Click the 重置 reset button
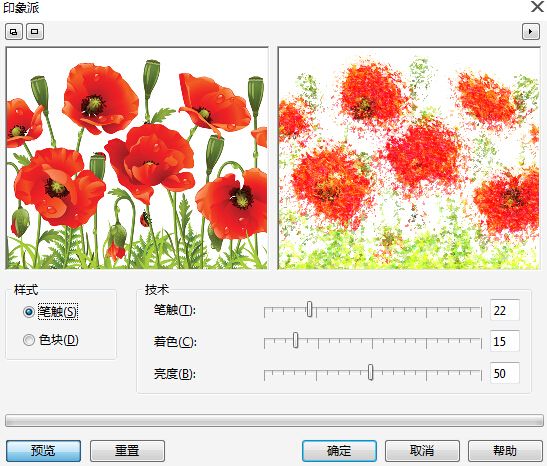 tap(127, 451)
